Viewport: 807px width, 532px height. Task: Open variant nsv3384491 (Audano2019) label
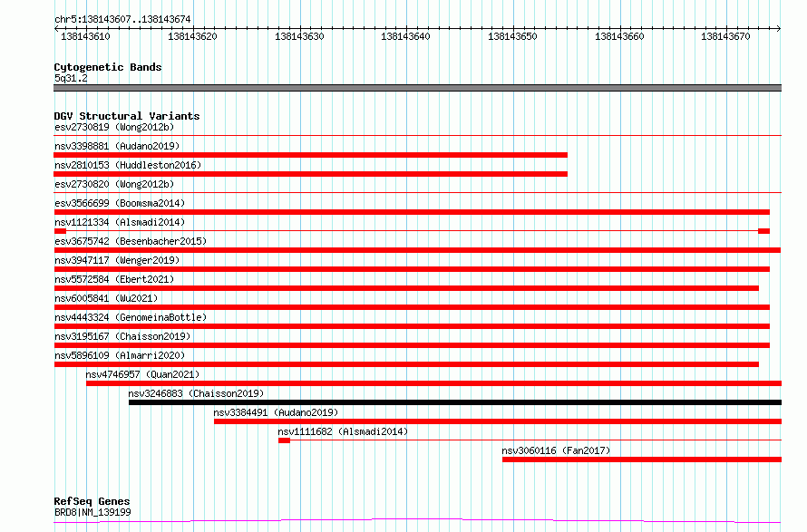click(276, 412)
